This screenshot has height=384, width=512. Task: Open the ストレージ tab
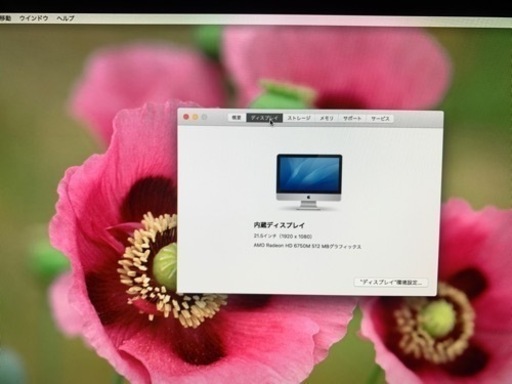pos(299,118)
